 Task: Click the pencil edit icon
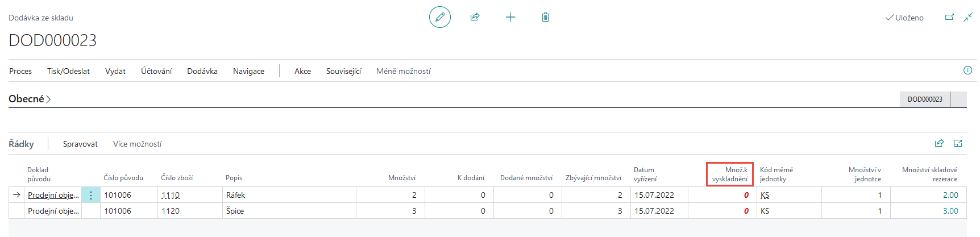[x=439, y=17]
